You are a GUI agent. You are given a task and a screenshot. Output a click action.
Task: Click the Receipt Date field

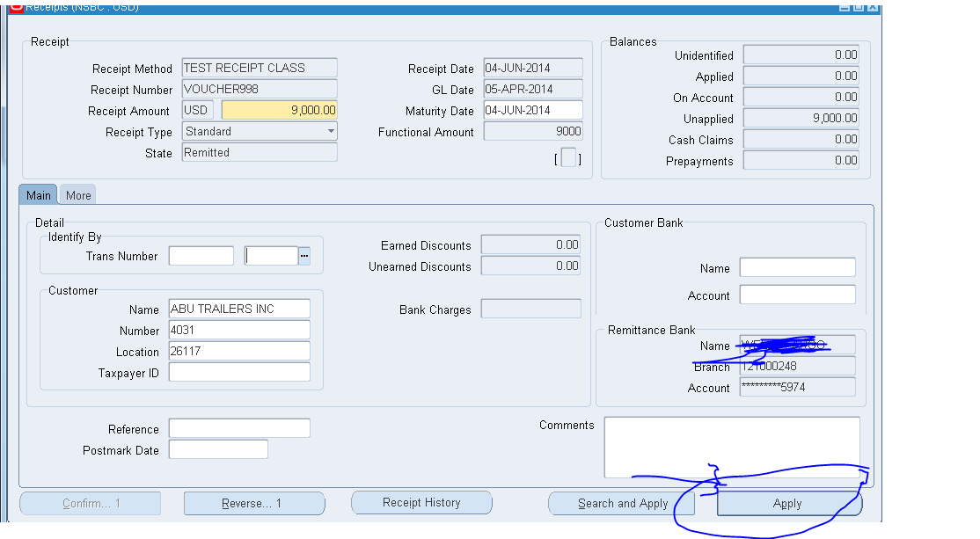point(533,68)
